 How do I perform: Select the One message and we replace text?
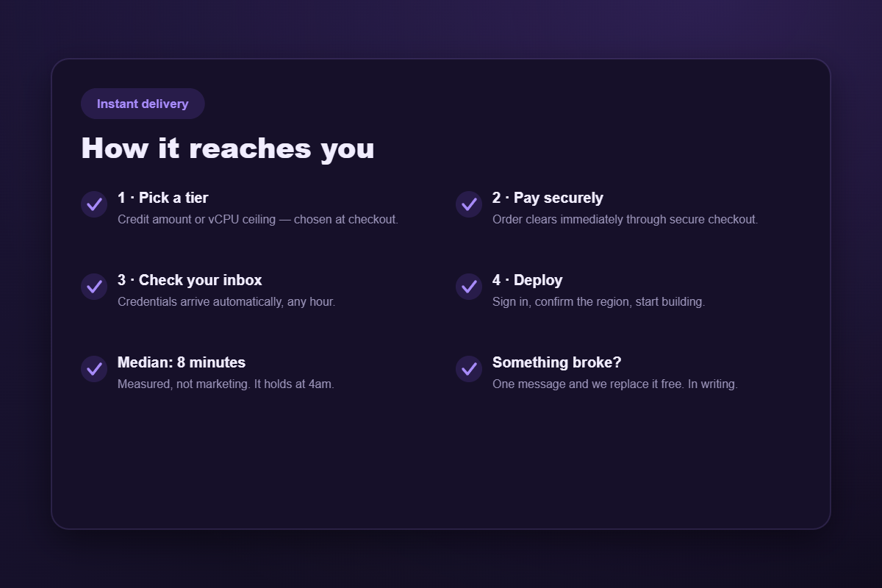615,384
